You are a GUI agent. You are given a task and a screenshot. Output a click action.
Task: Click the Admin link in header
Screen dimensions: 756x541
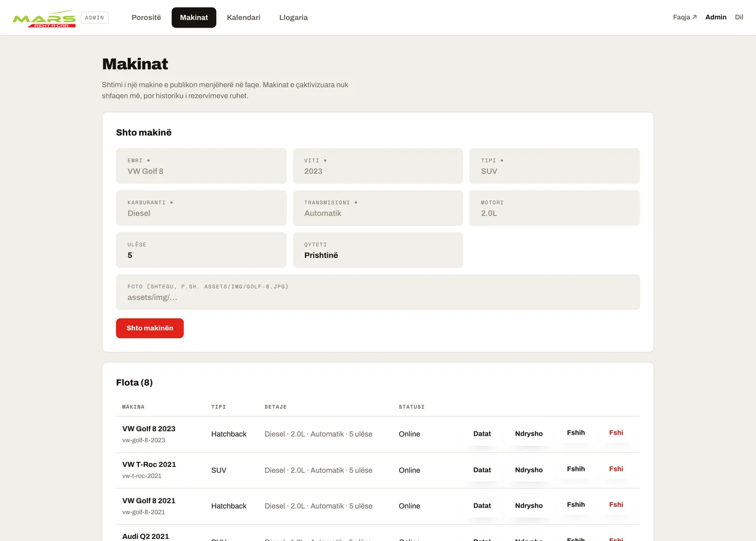tap(715, 17)
